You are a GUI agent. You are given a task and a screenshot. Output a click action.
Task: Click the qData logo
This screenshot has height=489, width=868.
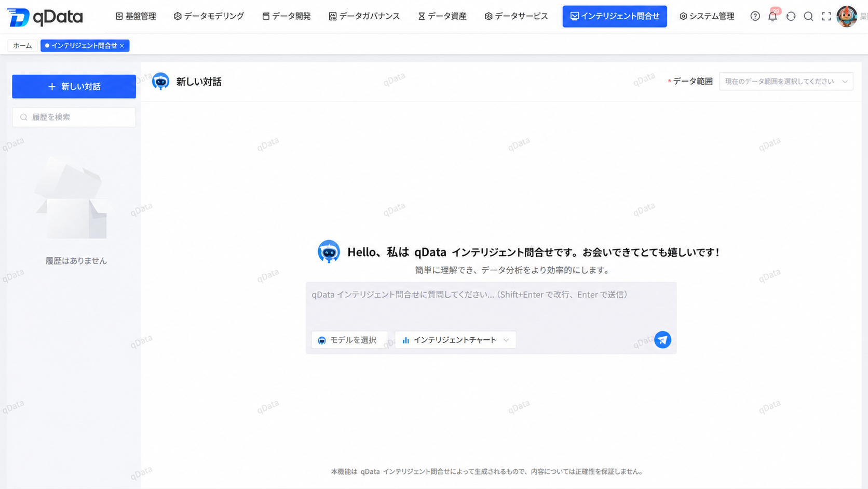click(x=45, y=17)
